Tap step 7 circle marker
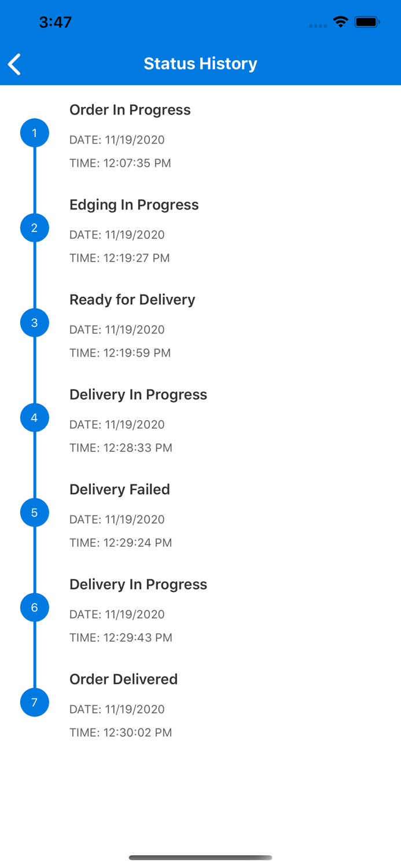This screenshot has width=401, height=868. (35, 703)
